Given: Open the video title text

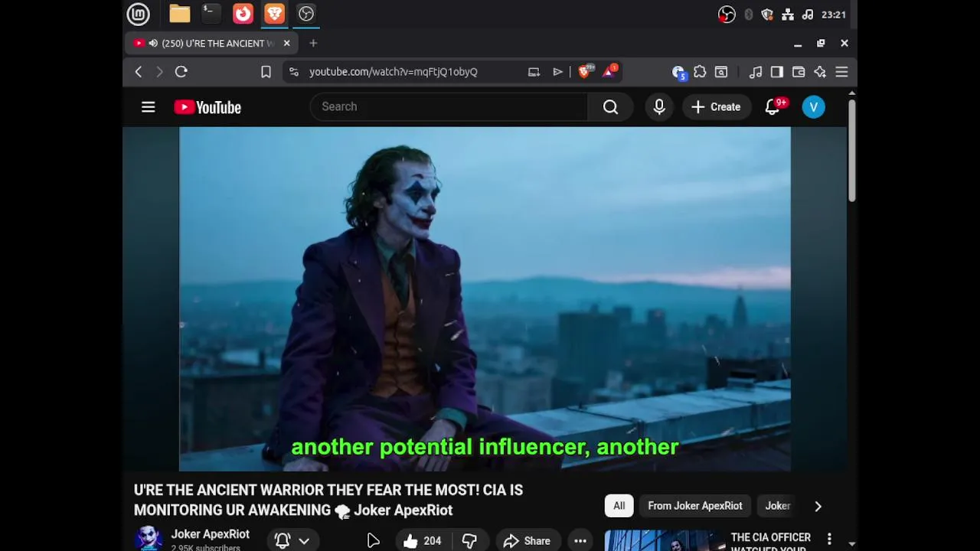Looking at the screenshot, I should [328, 500].
